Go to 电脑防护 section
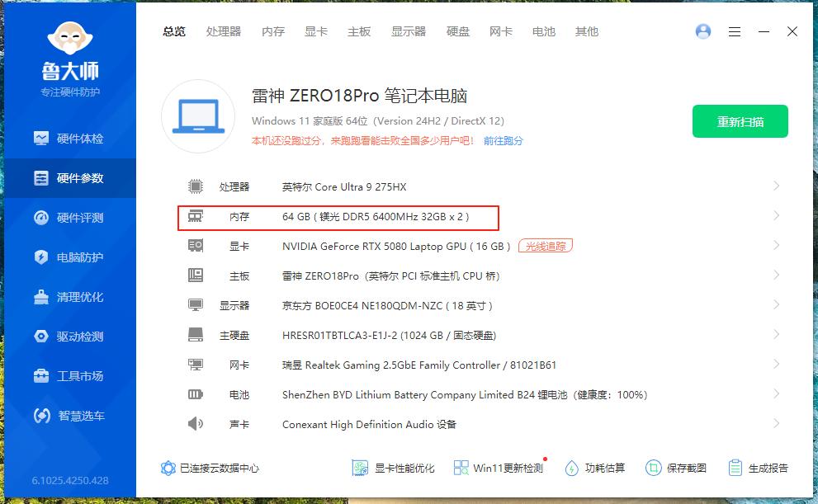Screen dimensions: 818x504 point(69,257)
